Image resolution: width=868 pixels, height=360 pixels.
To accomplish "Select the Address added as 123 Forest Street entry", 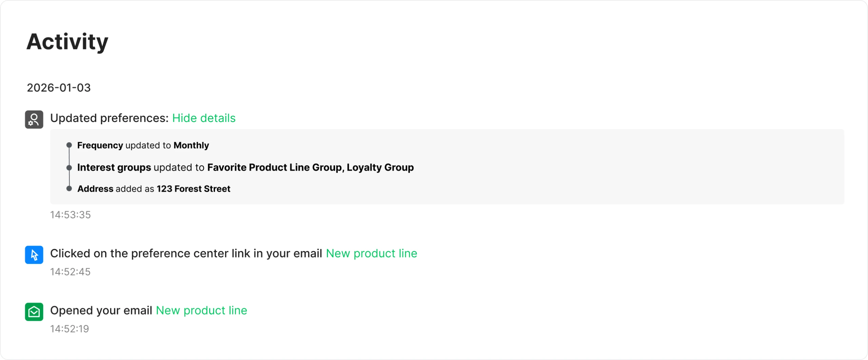I will click(x=154, y=189).
